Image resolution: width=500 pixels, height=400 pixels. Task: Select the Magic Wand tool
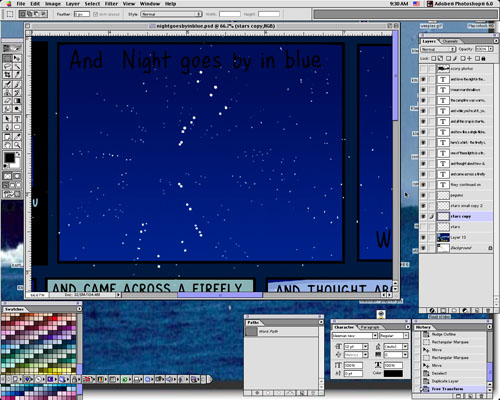(x=17, y=66)
